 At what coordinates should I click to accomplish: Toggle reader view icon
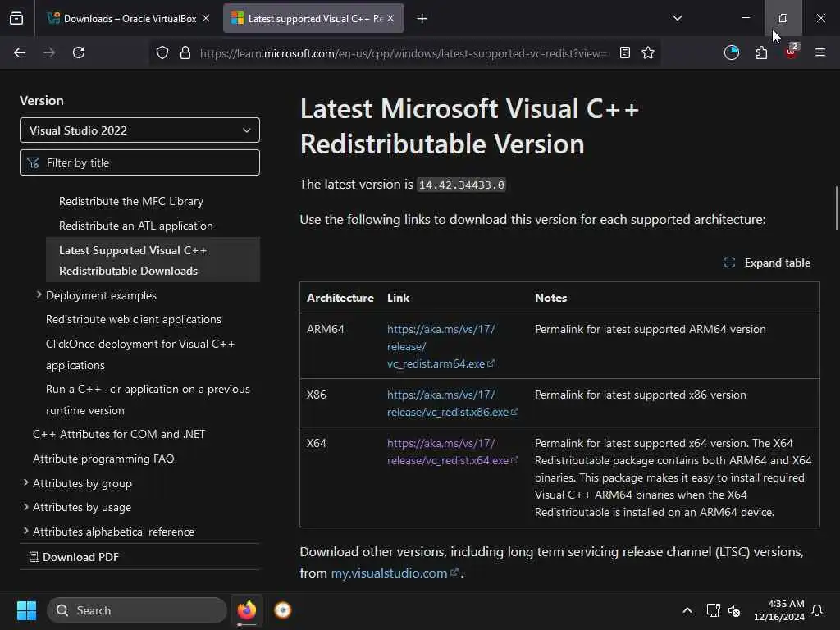(624, 52)
